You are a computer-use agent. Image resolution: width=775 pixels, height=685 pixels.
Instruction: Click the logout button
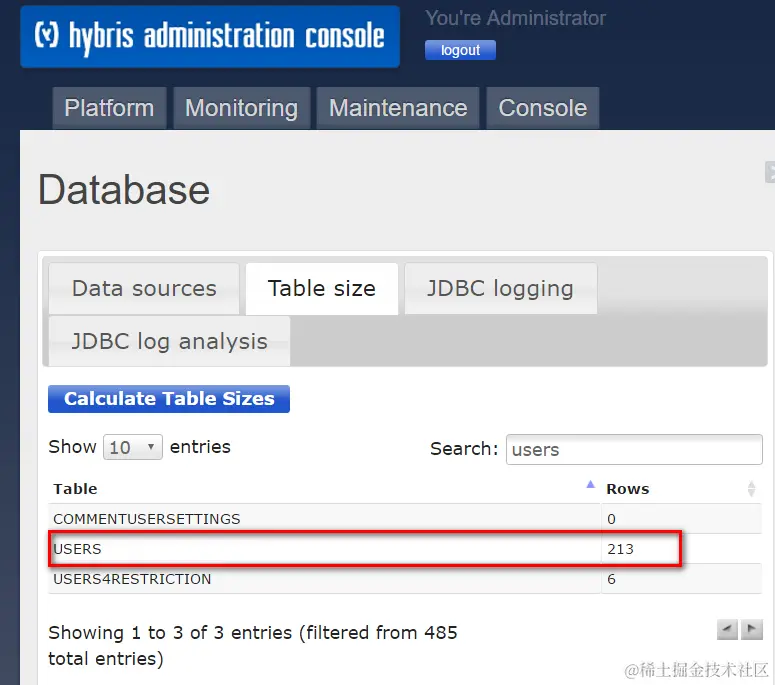click(x=460, y=50)
